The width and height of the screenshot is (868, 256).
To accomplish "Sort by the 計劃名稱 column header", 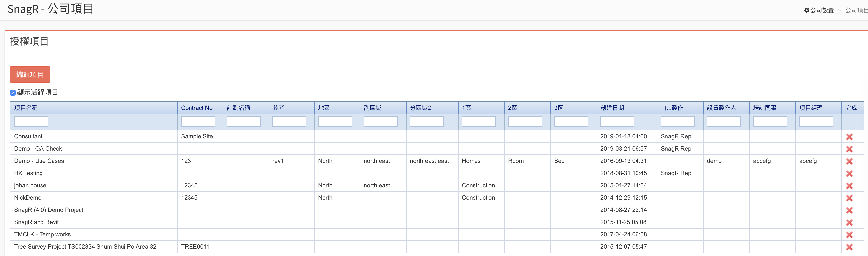I will click(246, 108).
